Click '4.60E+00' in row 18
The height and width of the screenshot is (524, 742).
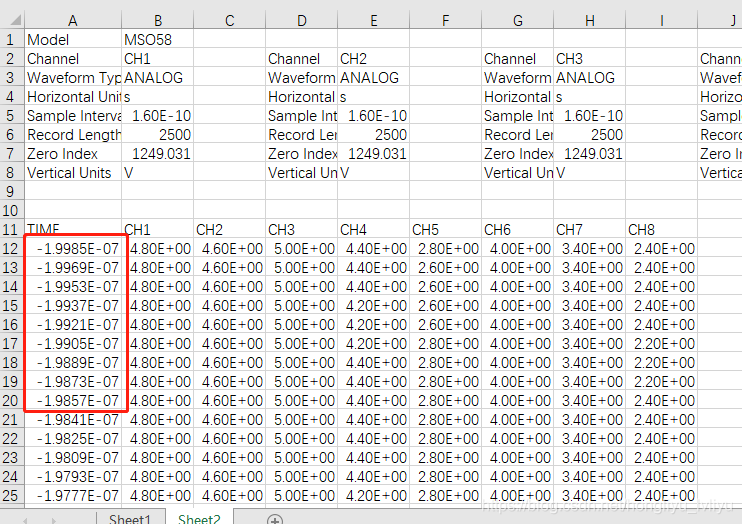click(230, 362)
